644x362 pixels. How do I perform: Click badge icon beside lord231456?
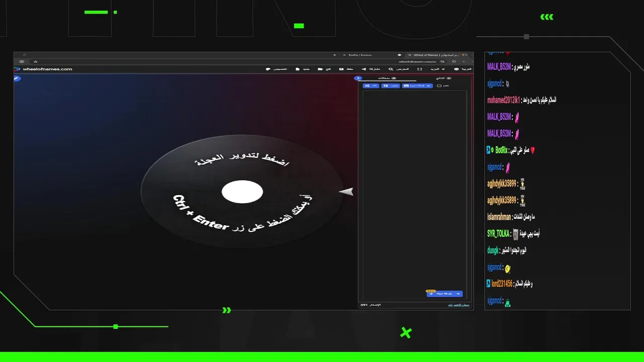(489, 284)
